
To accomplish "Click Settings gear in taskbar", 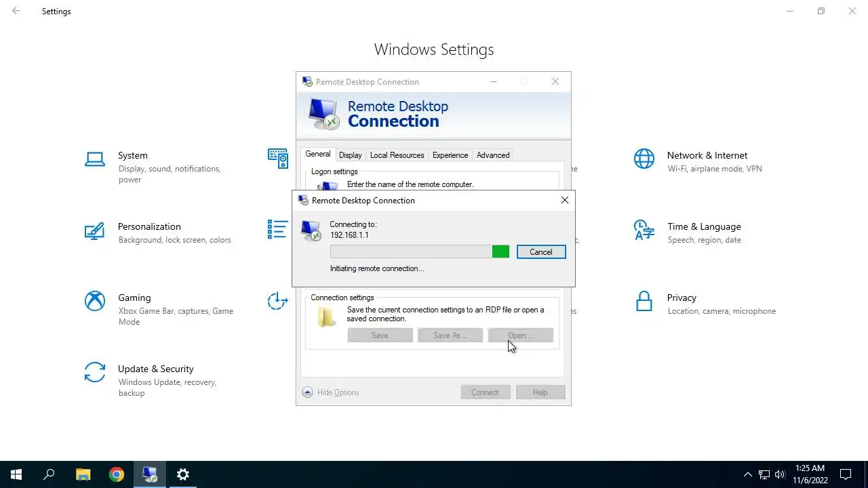I will [182, 474].
